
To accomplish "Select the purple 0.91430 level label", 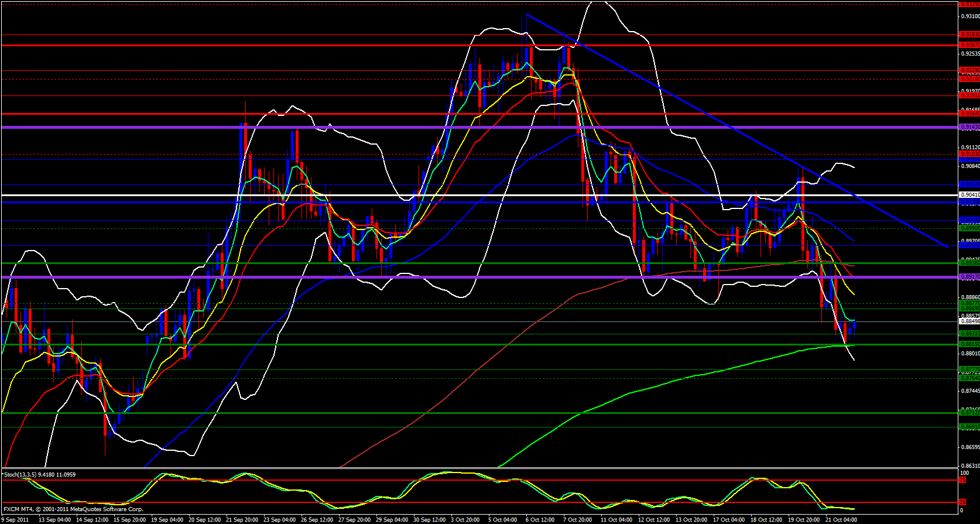I will [969, 127].
